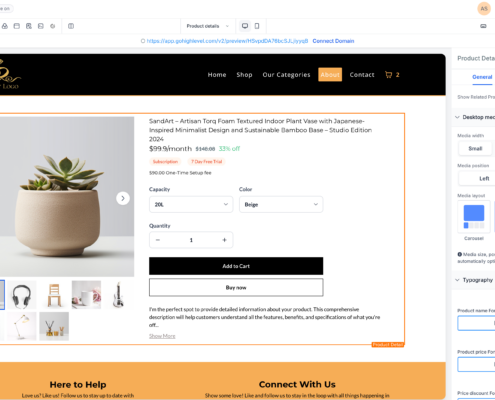Switch to mobile preview icon
This screenshot has width=495, height=400.
pos(257,26)
